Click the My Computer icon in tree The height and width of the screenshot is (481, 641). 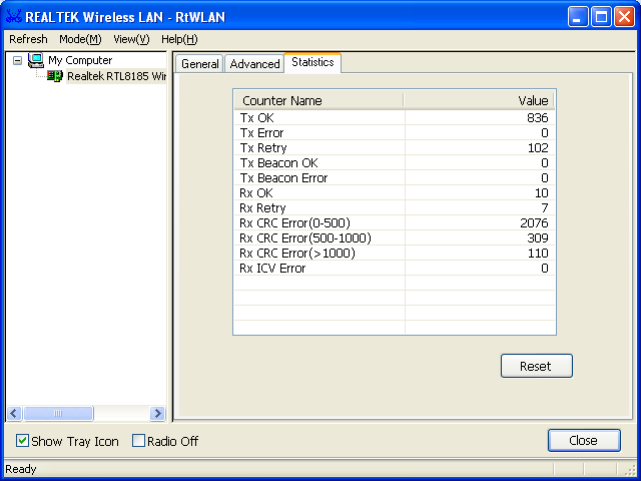coord(36,60)
